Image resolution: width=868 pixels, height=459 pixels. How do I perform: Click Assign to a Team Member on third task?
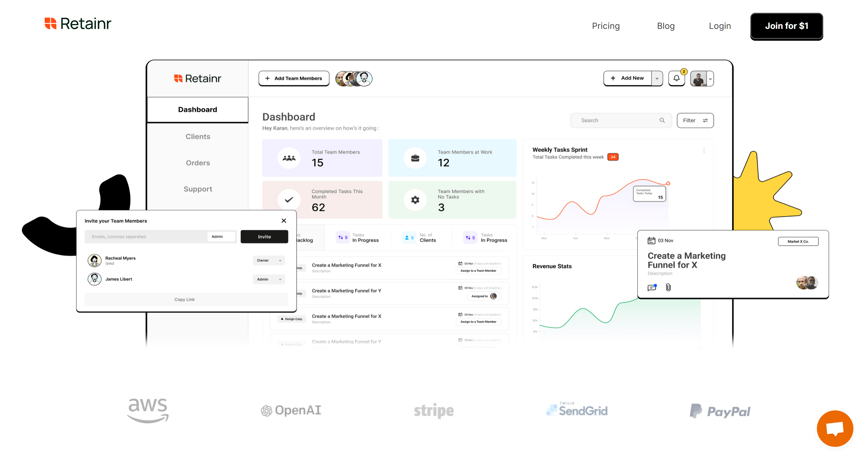478,322
